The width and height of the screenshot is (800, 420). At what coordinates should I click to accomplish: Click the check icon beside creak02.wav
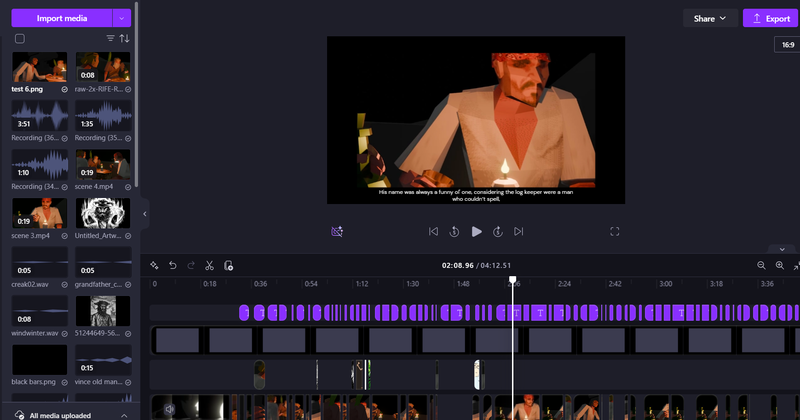tap(65, 285)
